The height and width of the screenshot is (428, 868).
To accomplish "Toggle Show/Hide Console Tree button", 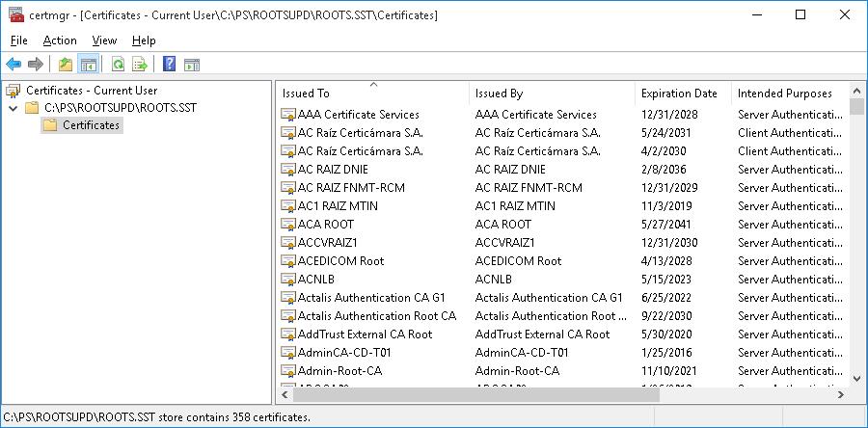I will [x=88, y=65].
